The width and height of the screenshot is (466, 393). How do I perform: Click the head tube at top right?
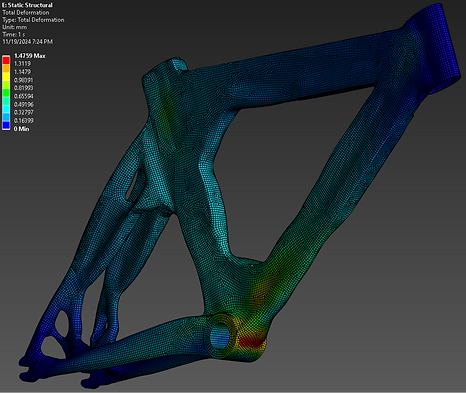click(436, 49)
